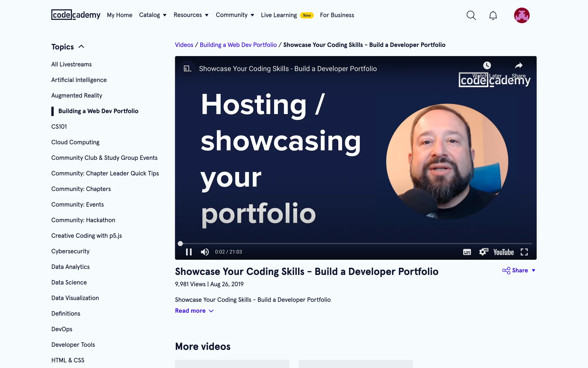Screen dimensions: 588x368
Task: Toggle video subtitles/captions
Action: [467, 252]
